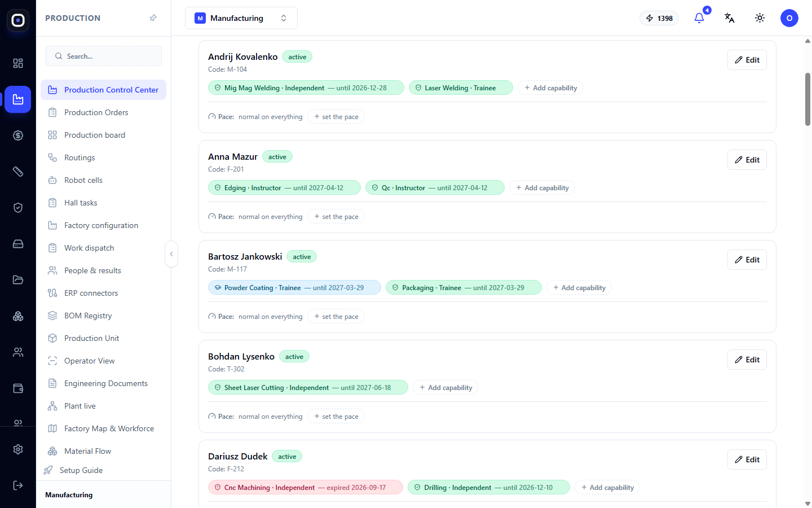Navigate to People & results
The width and height of the screenshot is (812, 508).
(103, 270)
